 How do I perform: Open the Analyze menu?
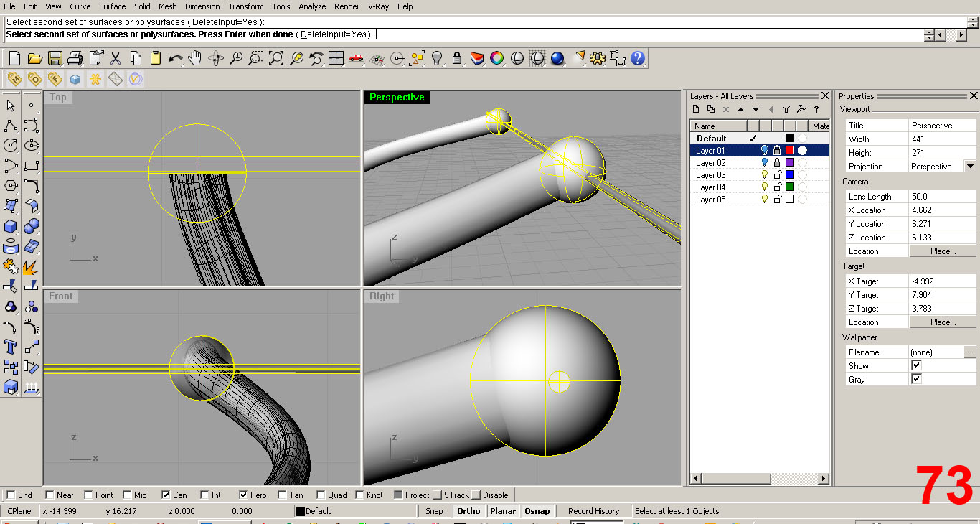[x=312, y=6]
